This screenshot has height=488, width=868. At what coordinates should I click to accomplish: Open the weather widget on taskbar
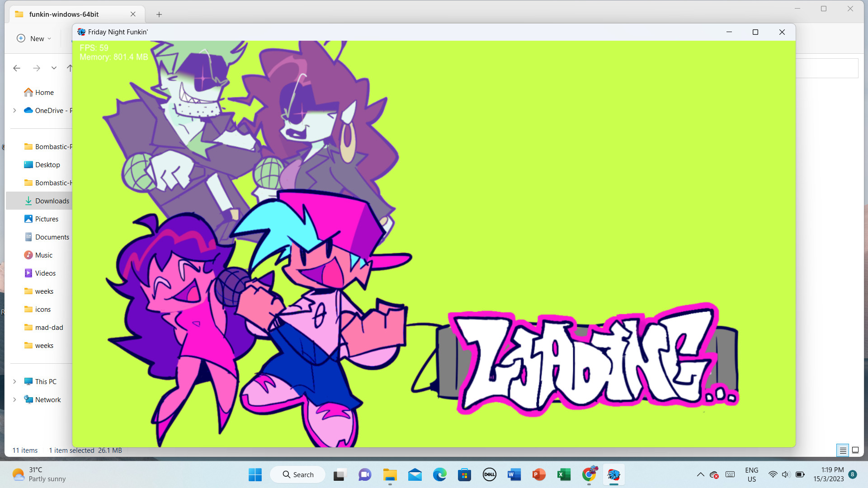coord(39,474)
